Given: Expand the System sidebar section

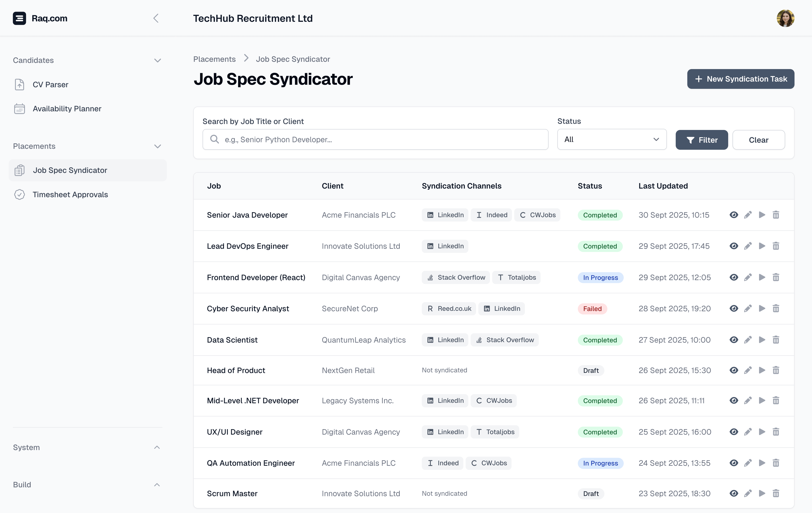Looking at the screenshot, I should [x=157, y=447].
